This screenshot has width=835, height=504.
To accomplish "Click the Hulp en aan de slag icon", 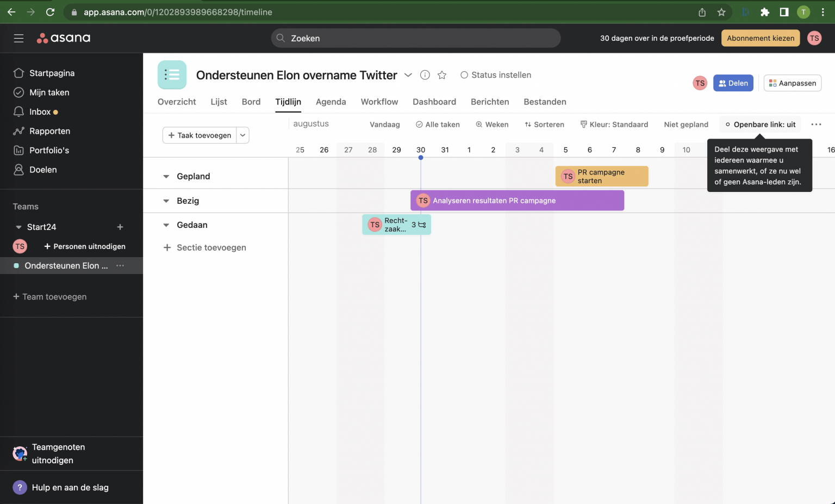I will pos(20,487).
